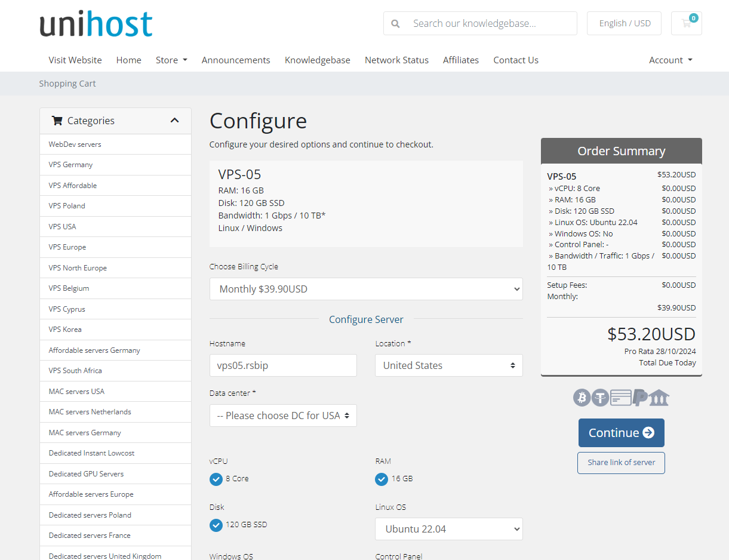Screen dimensions: 729x560
Task: Open the Location dropdown
Action: [x=449, y=365]
